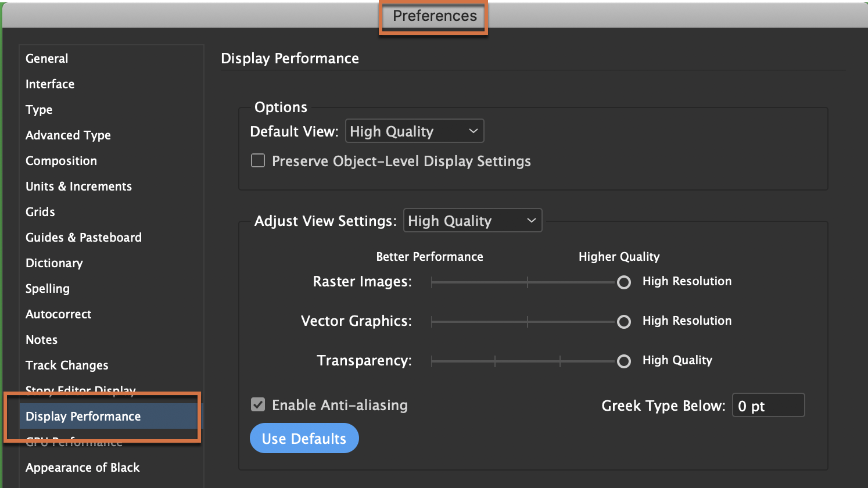868x488 pixels.
Task: Select the Type preferences category
Action: [38, 109]
